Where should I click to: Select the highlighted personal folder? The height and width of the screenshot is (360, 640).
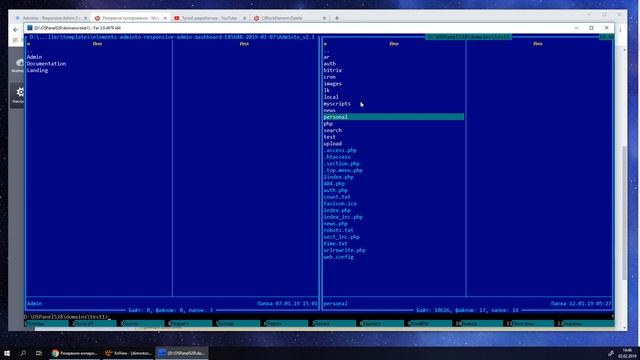pos(393,117)
